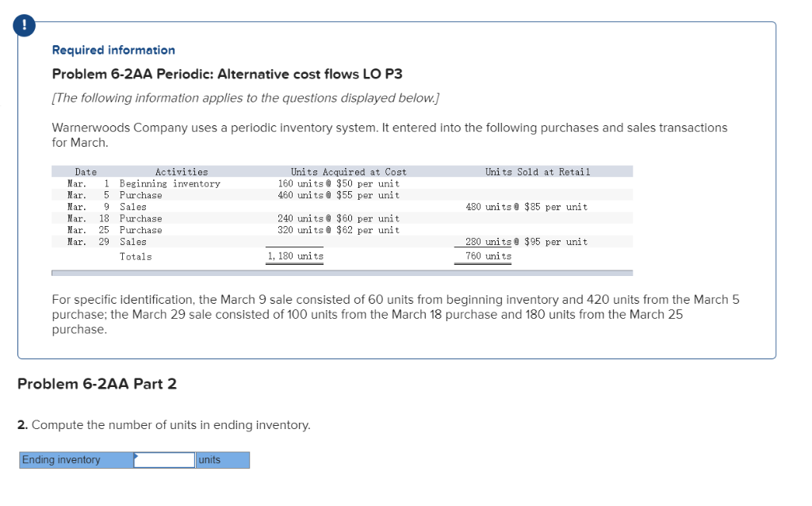812x506 pixels.
Task: Select the 'Ending inventory' label cell
Action: coord(75,460)
